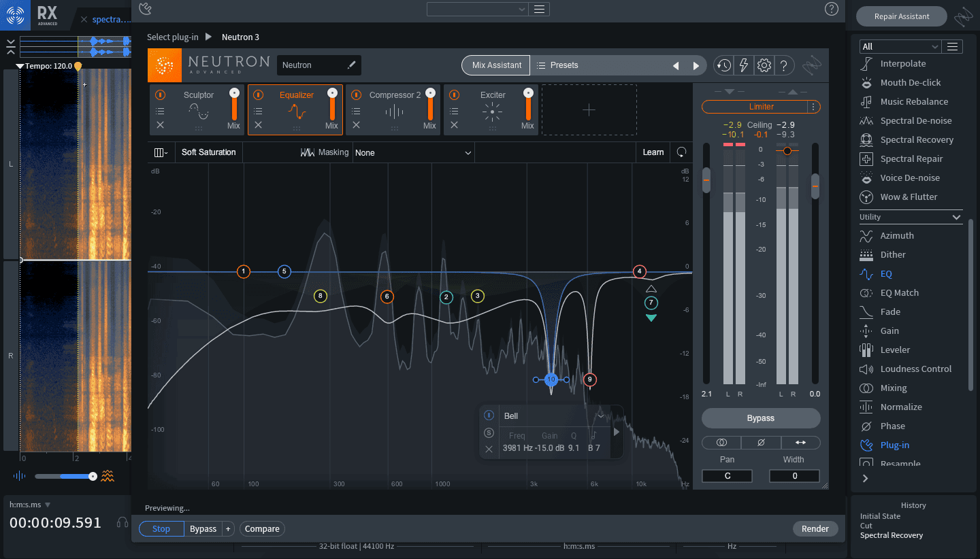The image size is (980, 559).
Task: Collapse the Utility section chevron
Action: click(956, 217)
